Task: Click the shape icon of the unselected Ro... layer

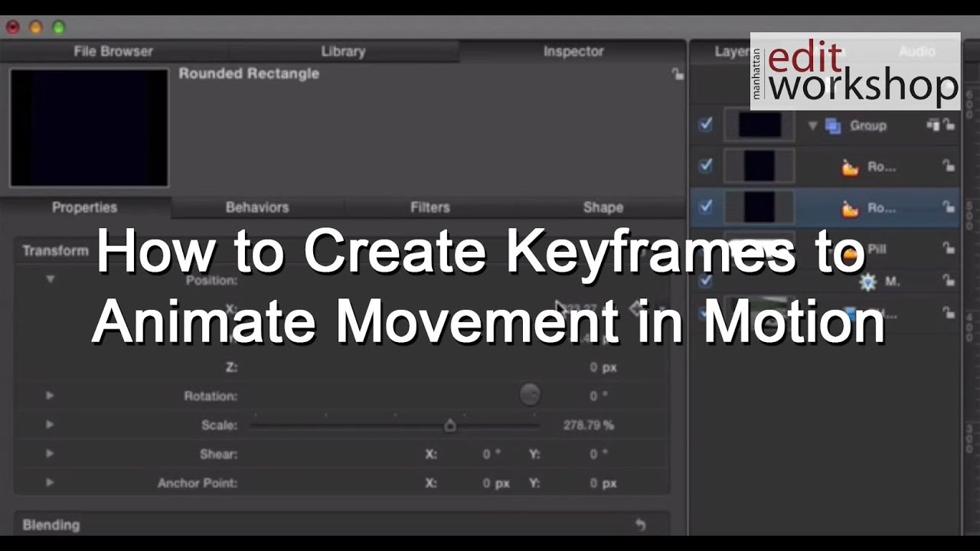Action: coord(850,167)
